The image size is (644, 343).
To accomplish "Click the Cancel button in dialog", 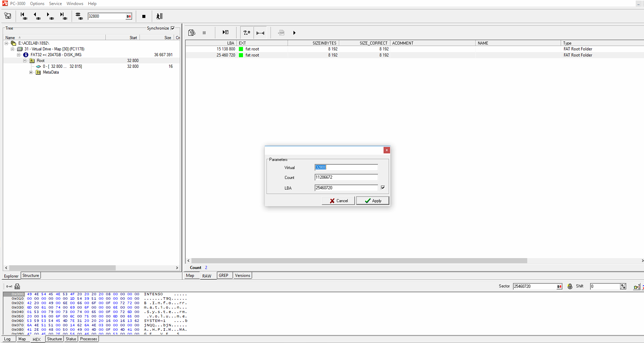I will coord(338,201).
